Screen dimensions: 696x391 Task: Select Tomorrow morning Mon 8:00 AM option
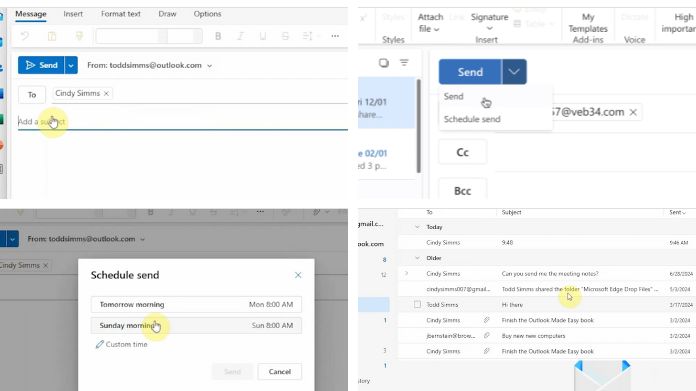click(x=196, y=304)
